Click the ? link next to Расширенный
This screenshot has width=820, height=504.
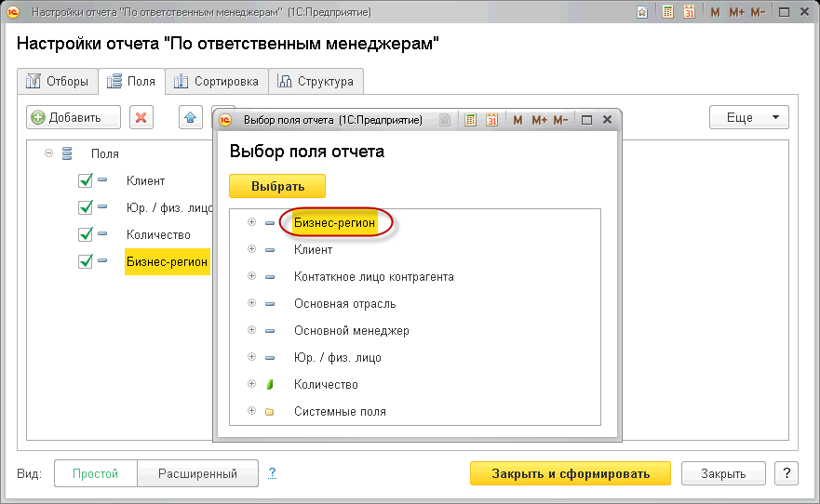click(x=272, y=473)
